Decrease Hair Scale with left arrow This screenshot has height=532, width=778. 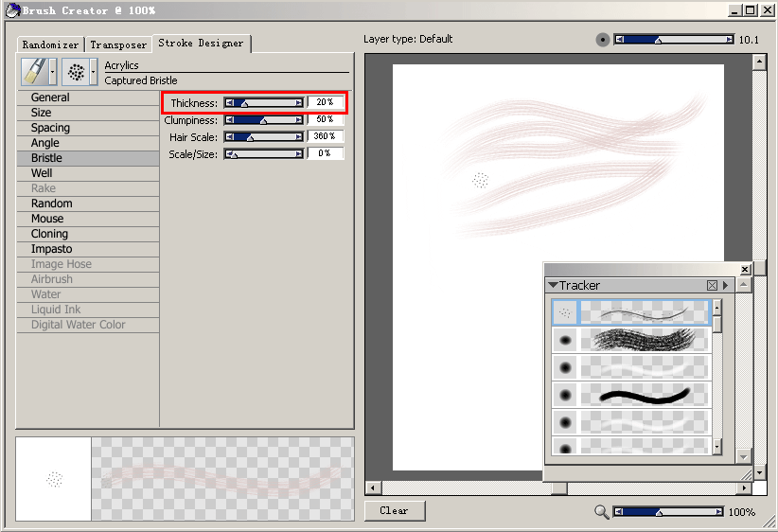(x=229, y=137)
